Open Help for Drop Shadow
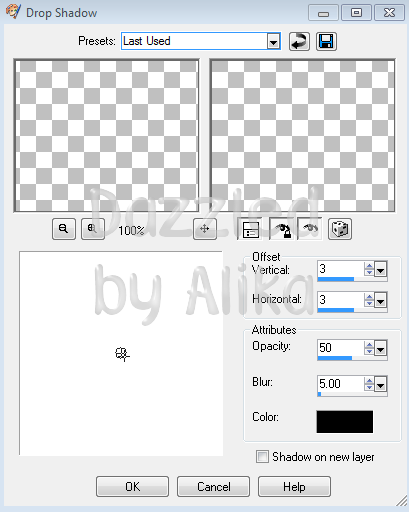The width and height of the screenshot is (409, 512). click(x=294, y=487)
